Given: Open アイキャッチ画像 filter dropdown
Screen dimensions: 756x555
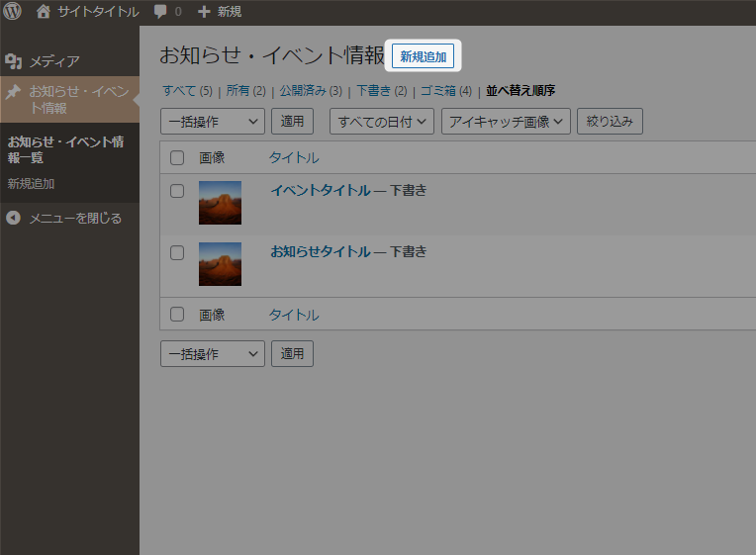Looking at the screenshot, I should [x=506, y=122].
